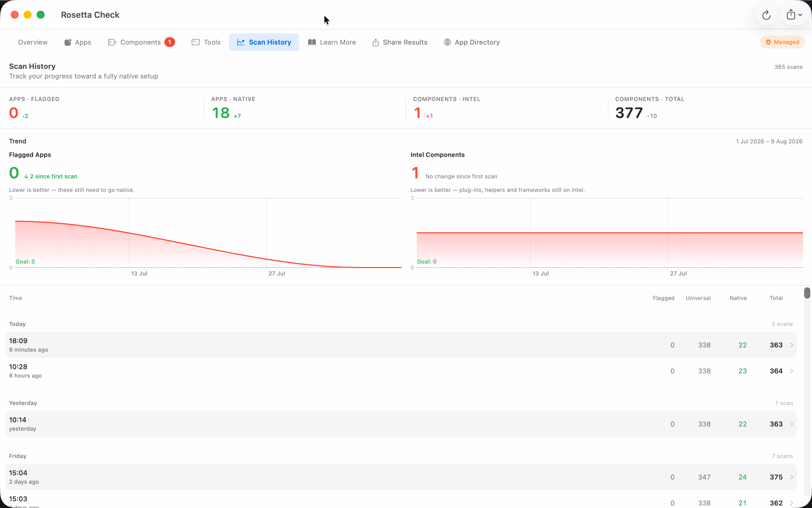Expand the 18:09 scan row chevron
The width and height of the screenshot is (812, 508).
[x=791, y=345]
